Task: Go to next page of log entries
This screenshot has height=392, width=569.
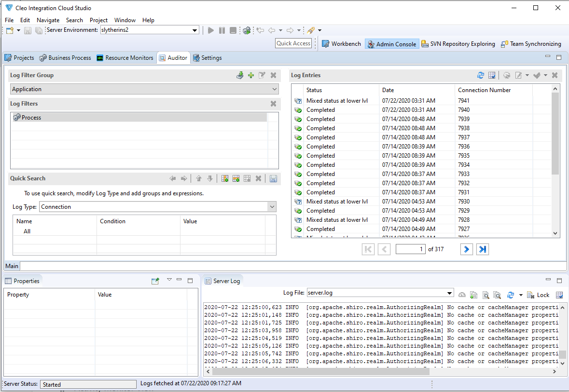Action: point(467,249)
